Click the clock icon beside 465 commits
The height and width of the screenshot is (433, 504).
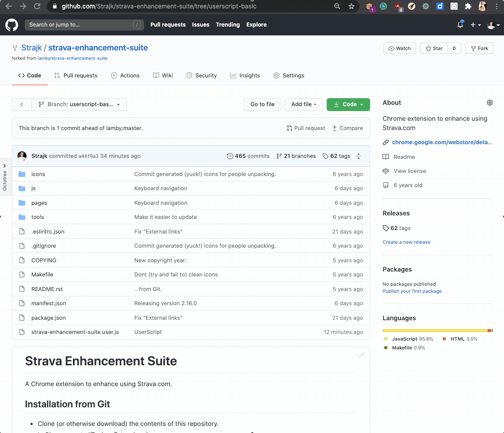click(230, 156)
